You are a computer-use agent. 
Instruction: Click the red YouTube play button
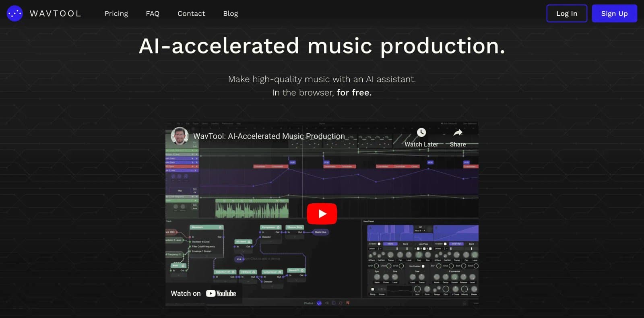[322, 214]
